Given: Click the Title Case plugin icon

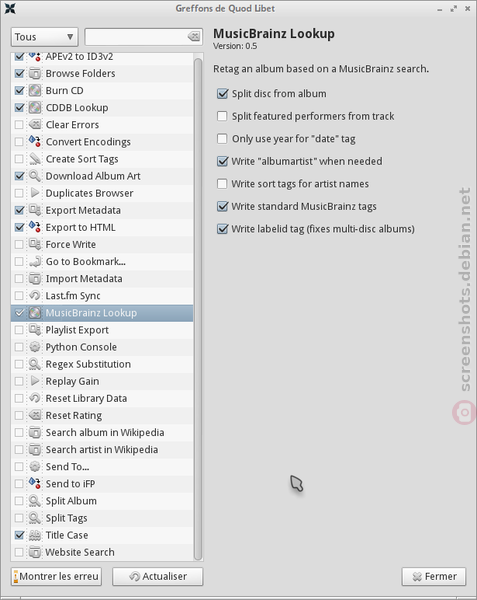Looking at the screenshot, I should pyautogui.click(x=35, y=535).
